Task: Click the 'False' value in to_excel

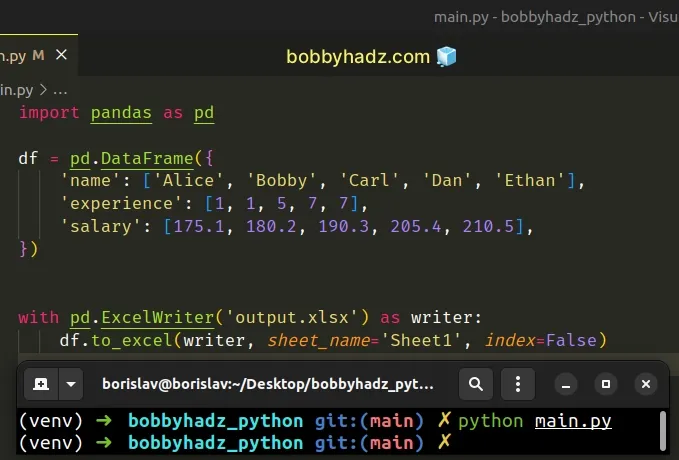Action: click(571, 340)
